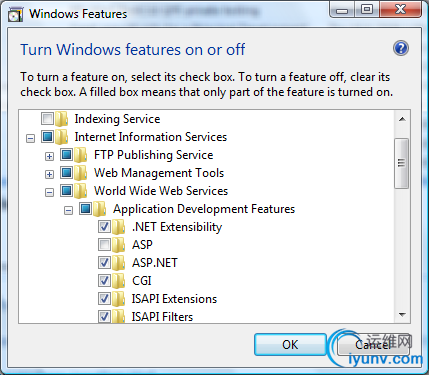Collapse the World Wide Web Services node
The width and height of the screenshot is (429, 375).
[x=49, y=192]
